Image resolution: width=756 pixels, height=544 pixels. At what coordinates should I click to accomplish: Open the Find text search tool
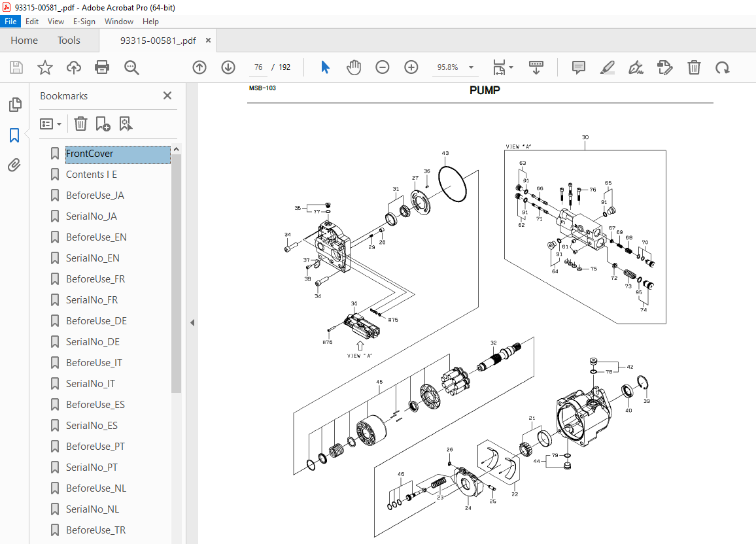click(131, 67)
